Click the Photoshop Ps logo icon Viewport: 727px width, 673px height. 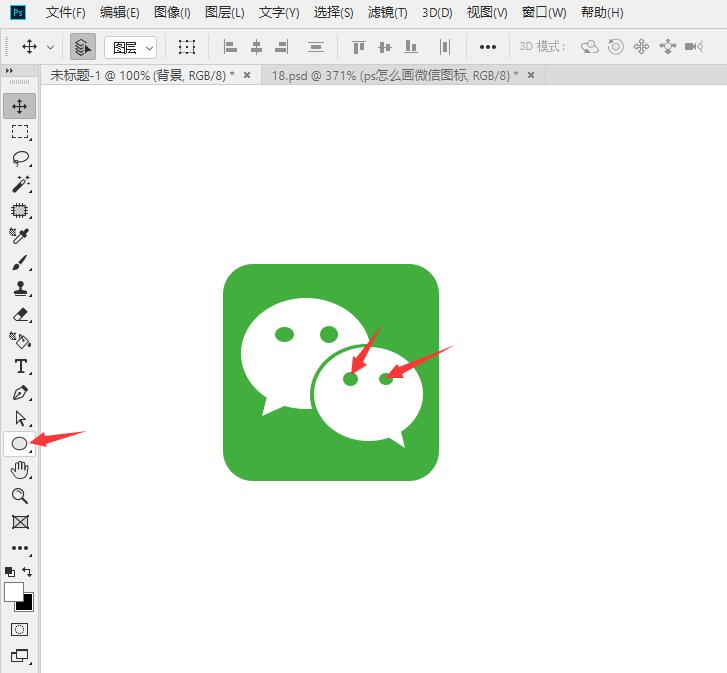pyautogui.click(x=18, y=13)
